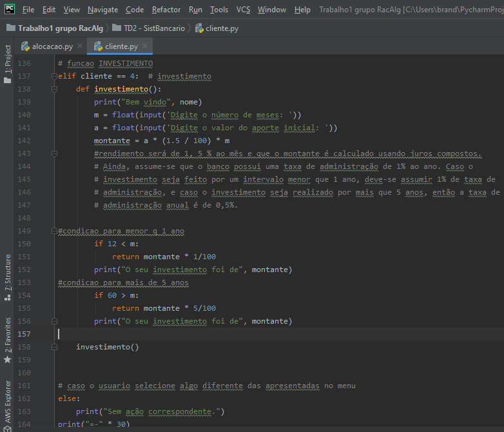Click the fold end marker at line 158
Viewport: 504px width, 432px height.
pos(54,347)
